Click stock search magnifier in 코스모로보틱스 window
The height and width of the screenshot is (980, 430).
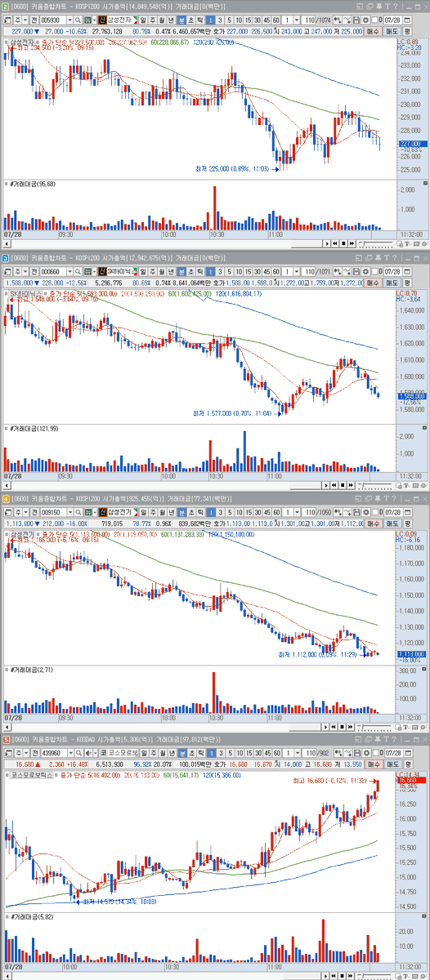(x=78, y=753)
